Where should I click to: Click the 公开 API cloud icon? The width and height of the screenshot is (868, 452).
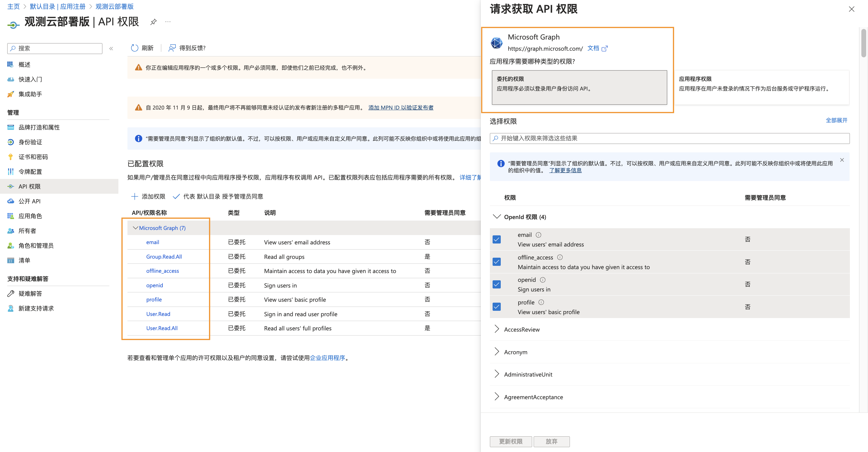[11, 201]
